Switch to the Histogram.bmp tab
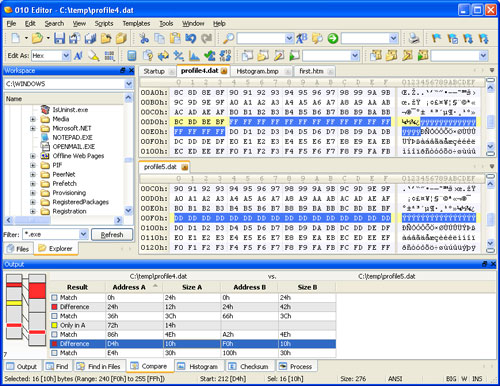 pos(257,71)
